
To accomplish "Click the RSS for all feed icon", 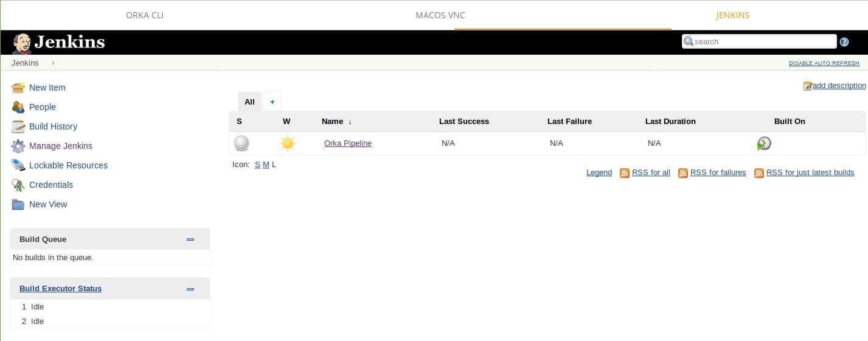I will (625, 173).
